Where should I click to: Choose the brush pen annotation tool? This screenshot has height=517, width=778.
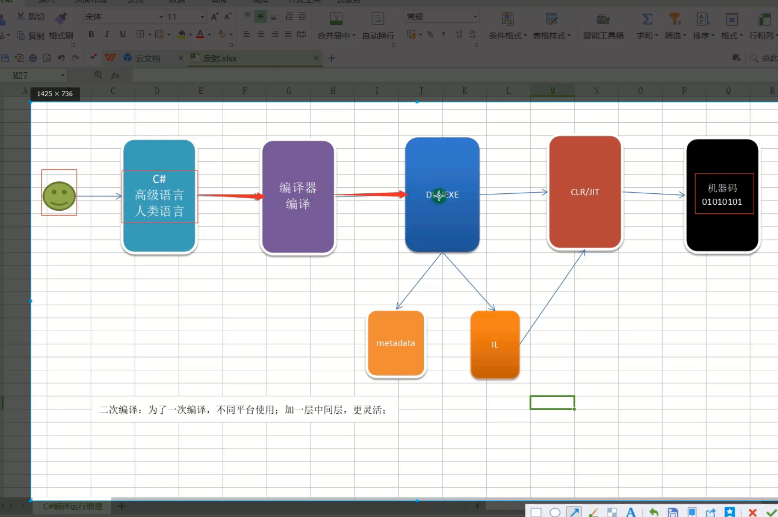point(592,512)
